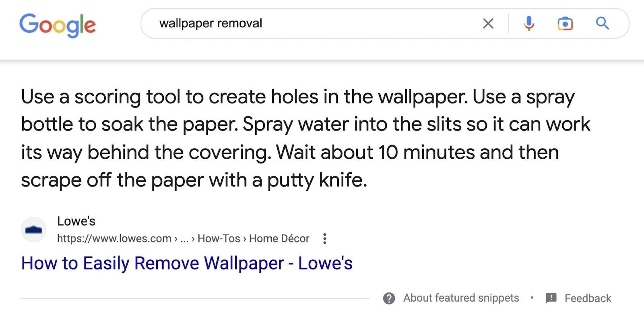Click the question mark help icon
Screen dimensions: 644x323
coord(389,298)
